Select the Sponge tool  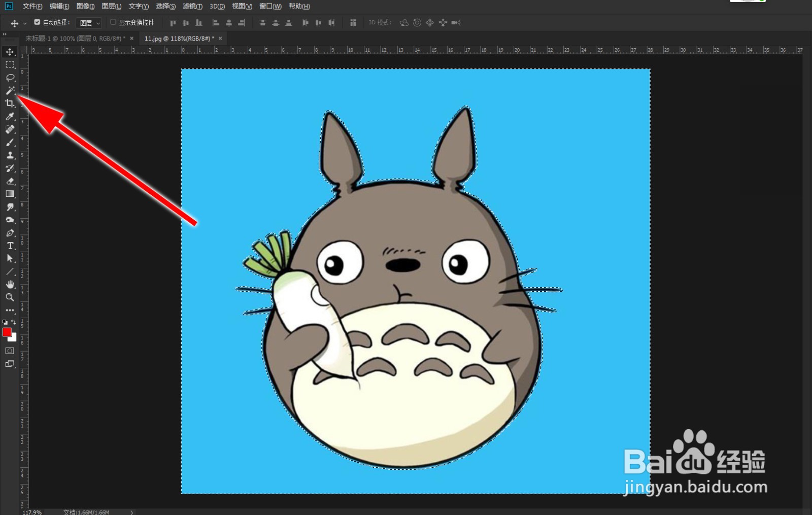pos(10,220)
